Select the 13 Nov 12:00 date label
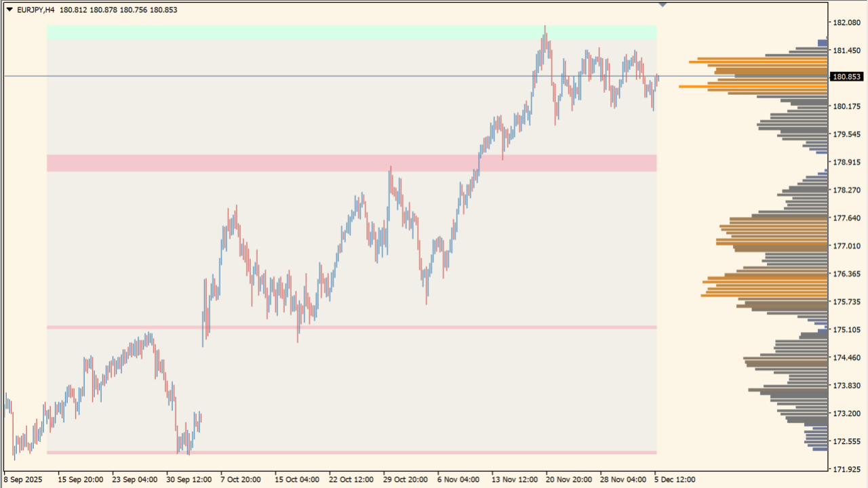 pyautogui.click(x=515, y=479)
